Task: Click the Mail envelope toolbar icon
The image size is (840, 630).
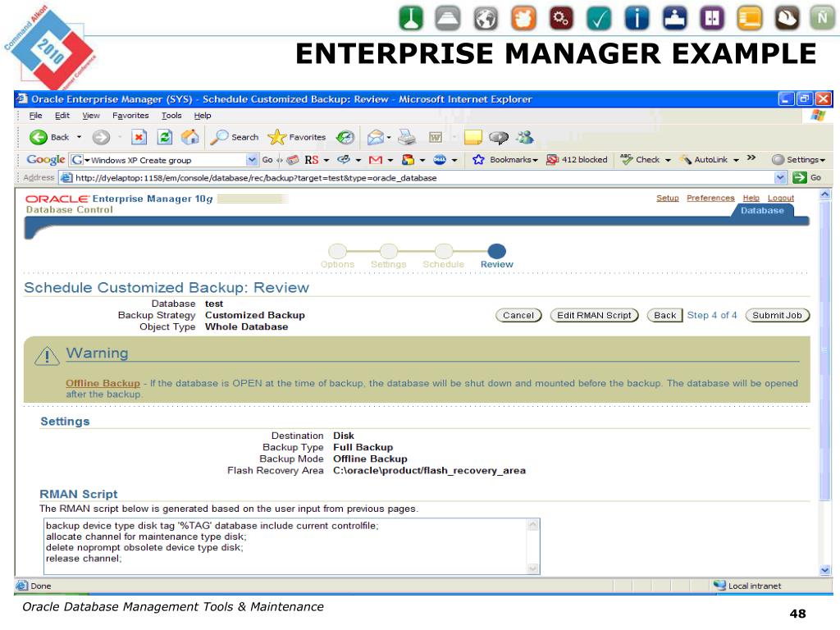Action: 376,137
